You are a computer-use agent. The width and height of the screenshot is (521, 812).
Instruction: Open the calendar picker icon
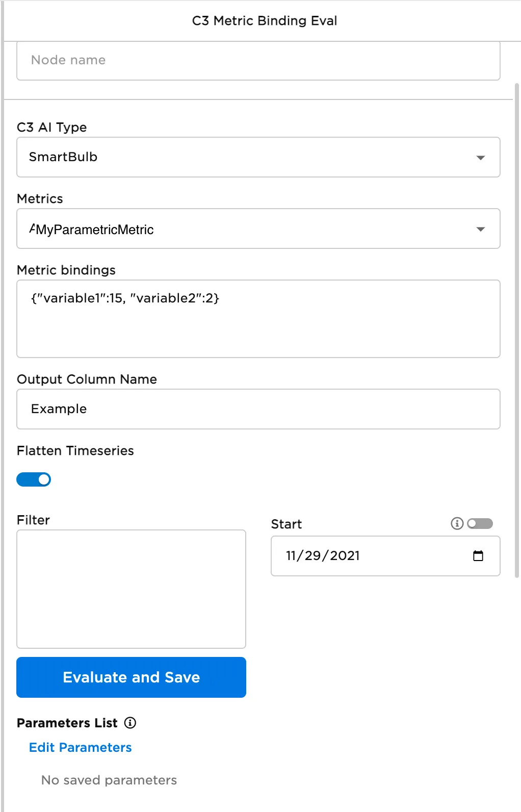(478, 556)
